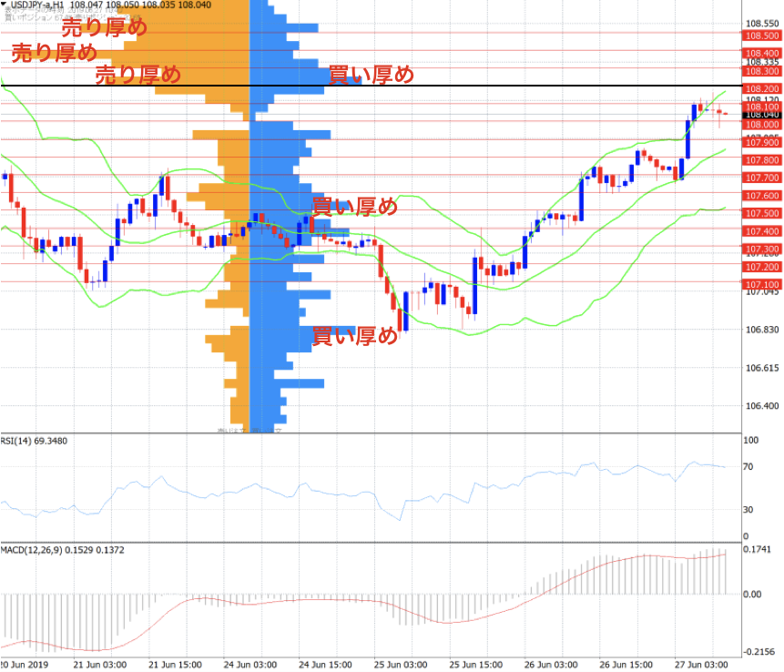The height and width of the screenshot is (672, 784).
Task: Select the 108.000 red price level label
Action: coord(762,125)
